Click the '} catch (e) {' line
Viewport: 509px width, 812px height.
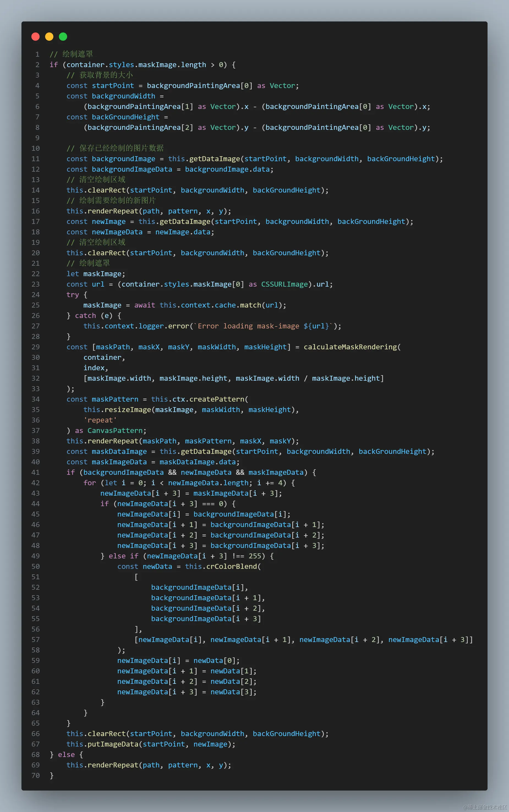[x=94, y=315]
